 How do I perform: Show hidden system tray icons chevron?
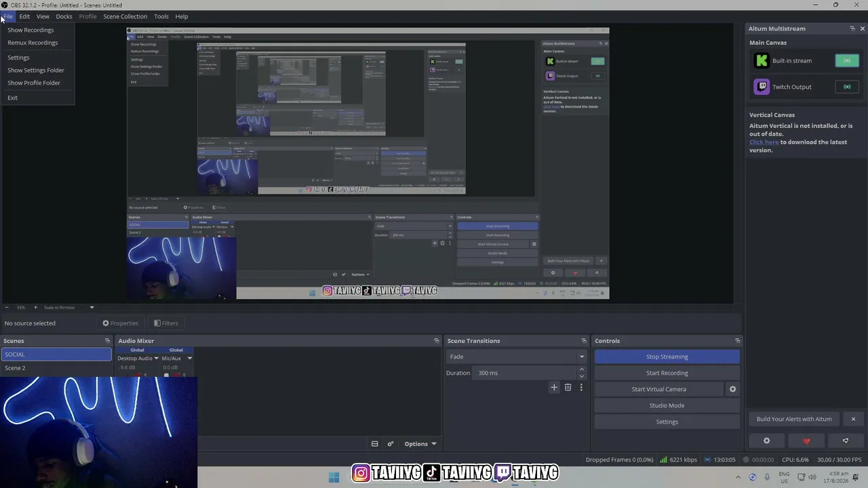click(x=738, y=477)
